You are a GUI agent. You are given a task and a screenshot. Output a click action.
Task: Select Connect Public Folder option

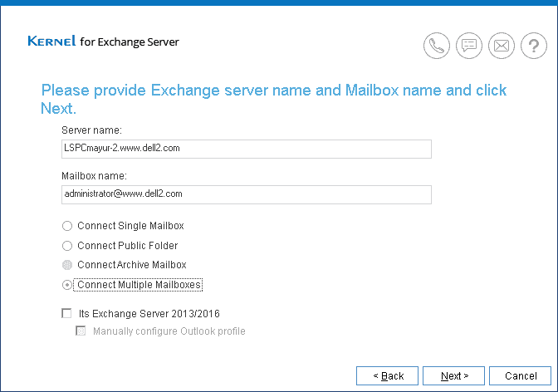[67, 246]
